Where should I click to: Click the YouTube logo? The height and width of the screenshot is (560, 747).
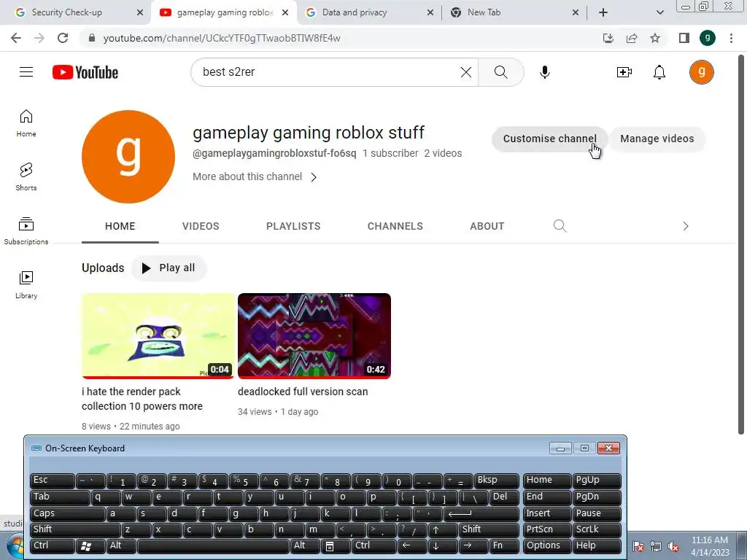coord(85,72)
